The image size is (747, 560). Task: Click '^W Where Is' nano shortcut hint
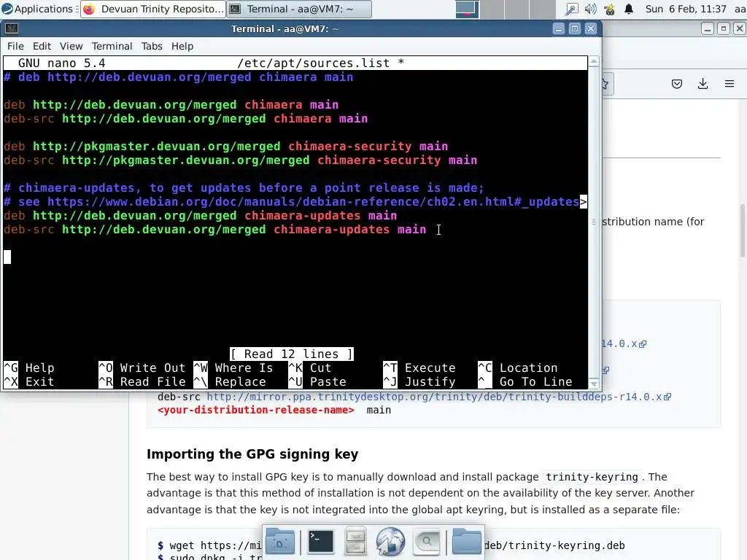[233, 368]
